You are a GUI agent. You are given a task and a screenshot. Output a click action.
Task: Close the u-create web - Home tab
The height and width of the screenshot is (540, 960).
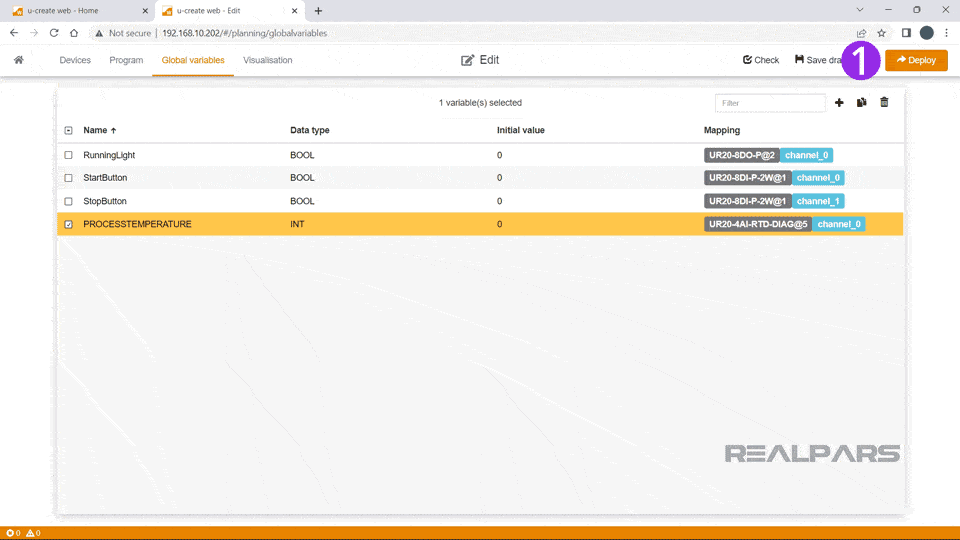coord(145,11)
